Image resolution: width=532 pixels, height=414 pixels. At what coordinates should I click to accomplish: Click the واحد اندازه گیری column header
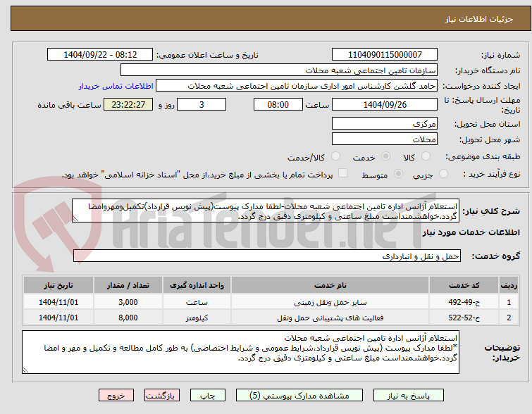tap(197, 285)
